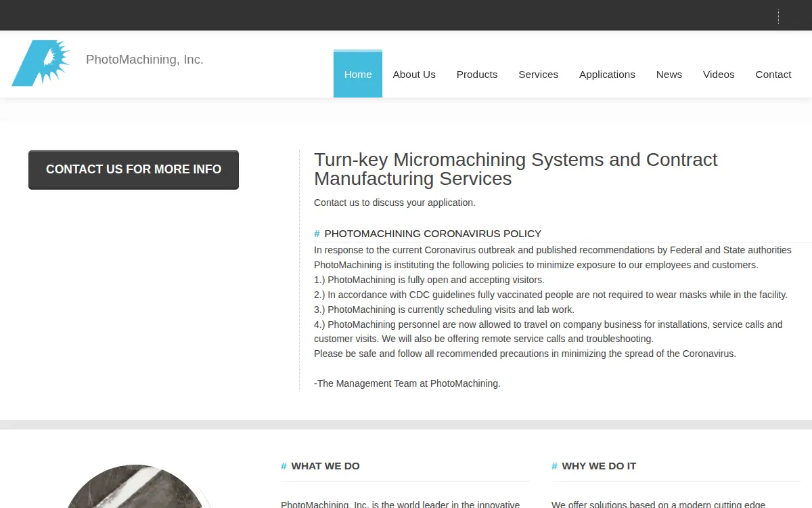Go to the Services menu item
The width and height of the screenshot is (812, 508).
539,75
